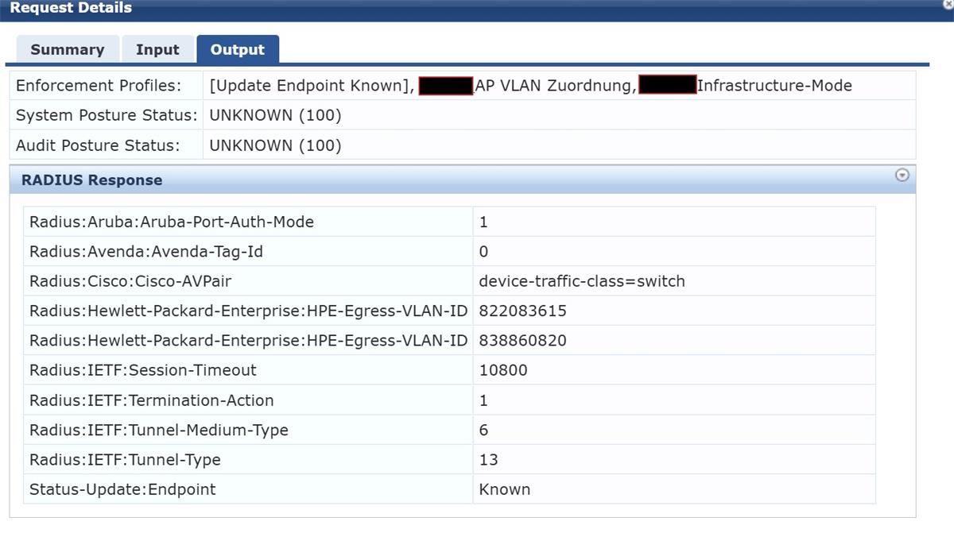Click the HPE-Egress-VLAN-ID value 838860820
Image resolution: width=954 pixels, height=560 pixels.
click(522, 341)
